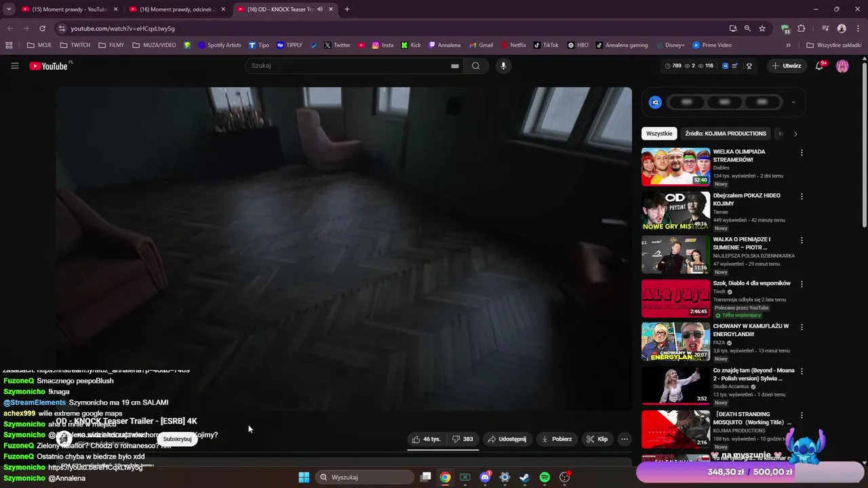This screenshot has width=868, height=488.
Task: Click the Subskrybuj button
Action: tap(177, 439)
